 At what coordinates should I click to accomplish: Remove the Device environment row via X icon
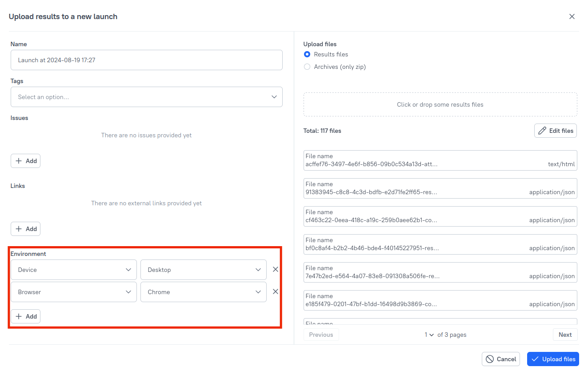[x=275, y=269]
